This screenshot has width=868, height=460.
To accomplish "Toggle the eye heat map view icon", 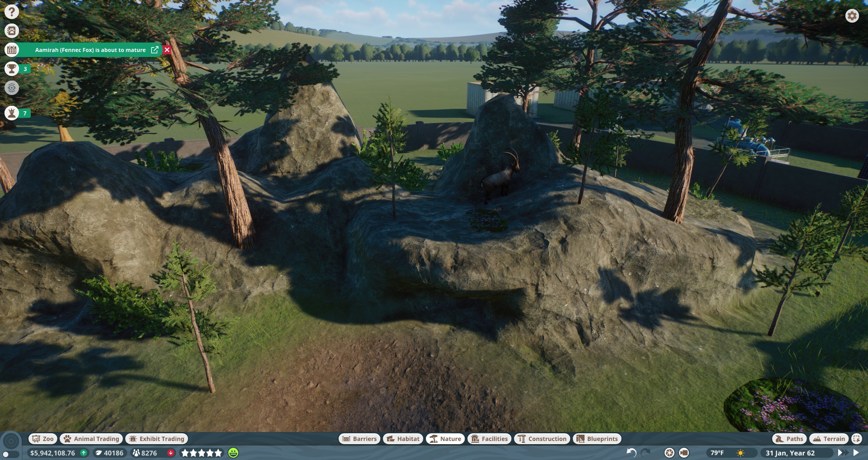I will point(12,88).
